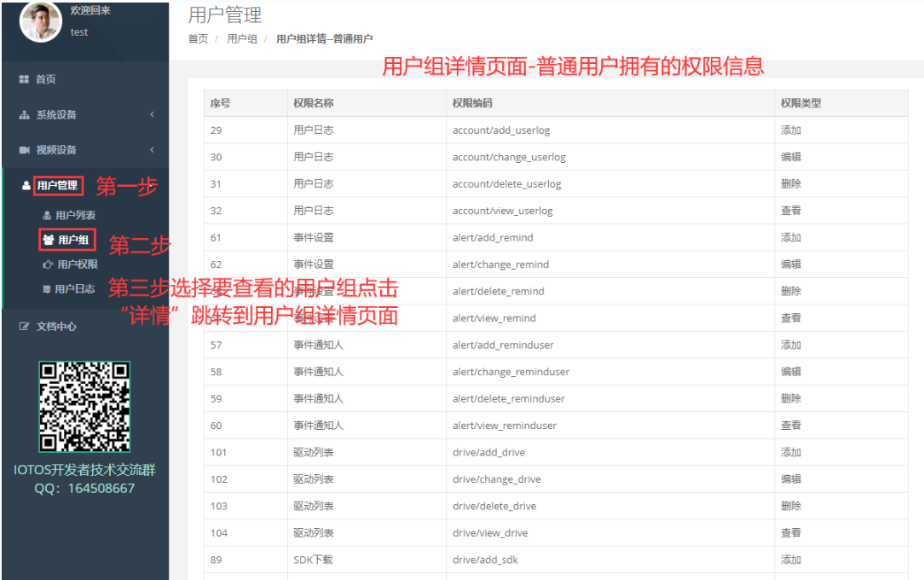Click 首页 in the breadcrumb trail
This screenshot has height=580, width=924.
[198, 38]
